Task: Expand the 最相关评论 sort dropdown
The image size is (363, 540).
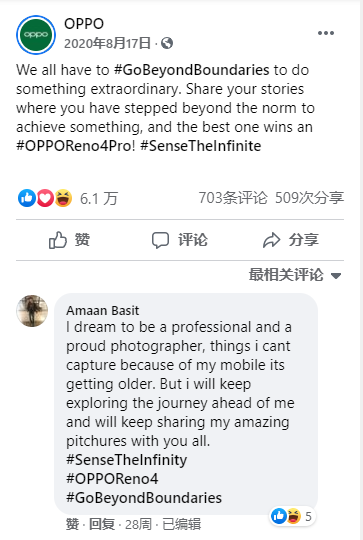Action: tap(295, 275)
